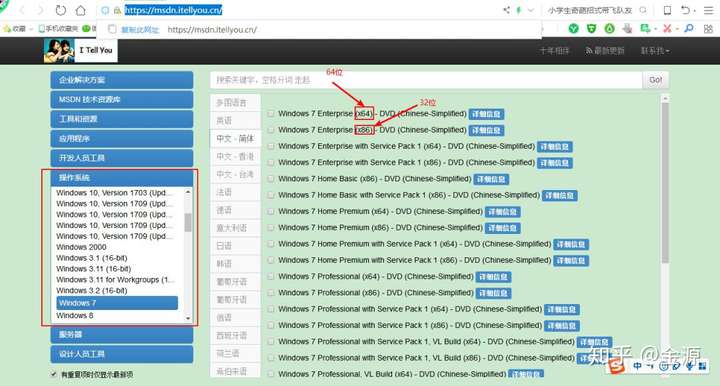Click the Go! search button

[655, 80]
